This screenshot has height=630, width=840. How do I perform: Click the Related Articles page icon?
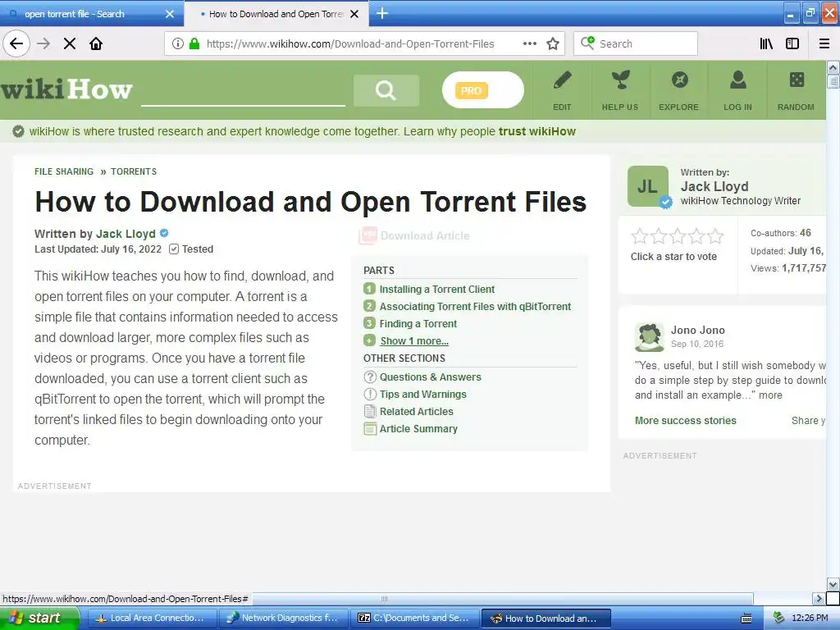click(370, 412)
